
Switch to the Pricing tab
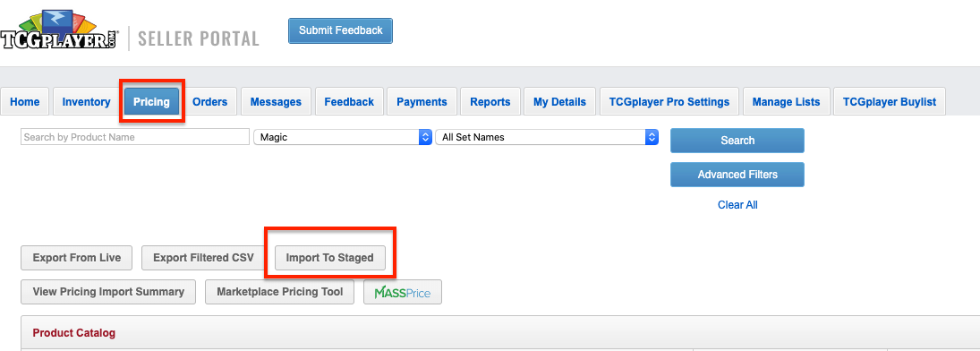click(151, 102)
